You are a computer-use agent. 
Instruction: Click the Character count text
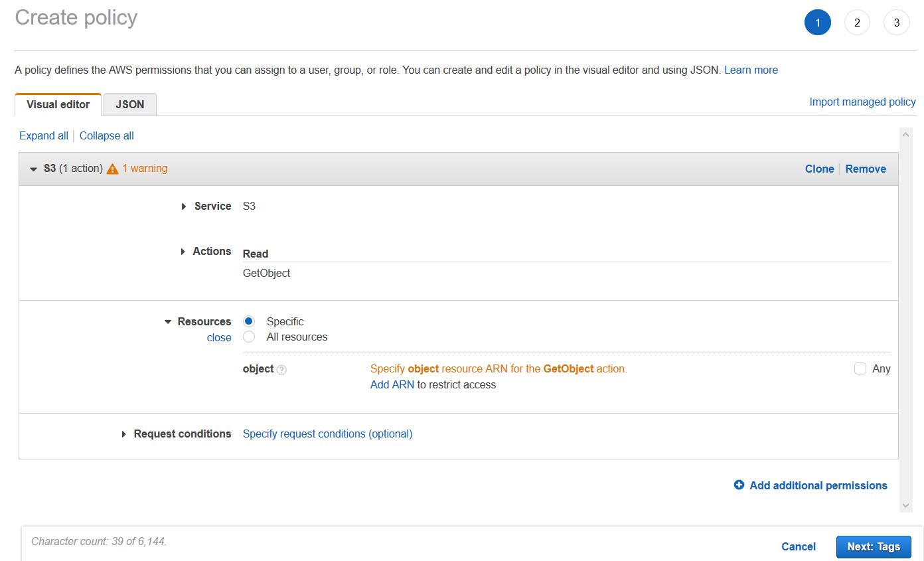tap(99, 541)
